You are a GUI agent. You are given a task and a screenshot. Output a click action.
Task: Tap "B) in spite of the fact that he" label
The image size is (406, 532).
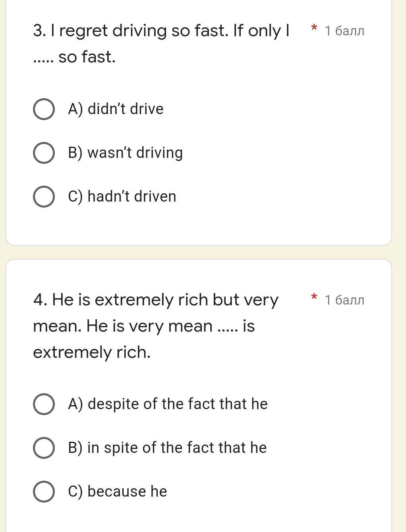167,448
